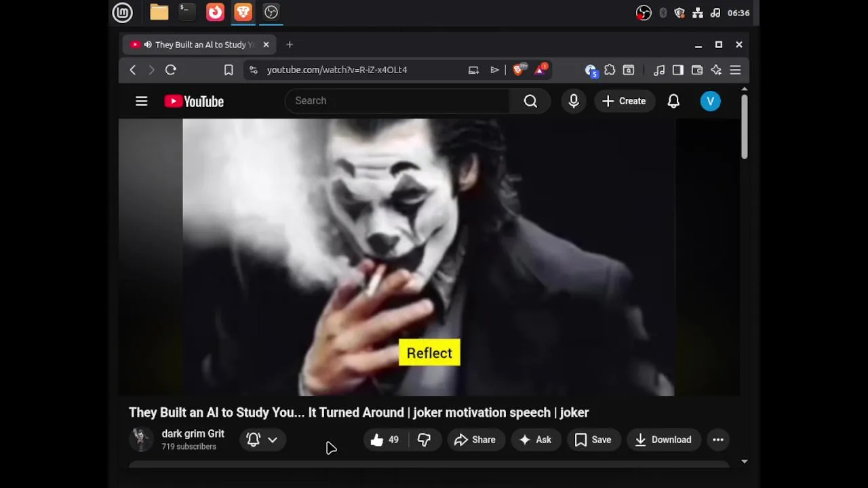Click the '719 subscribers' text

click(x=189, y=447)
